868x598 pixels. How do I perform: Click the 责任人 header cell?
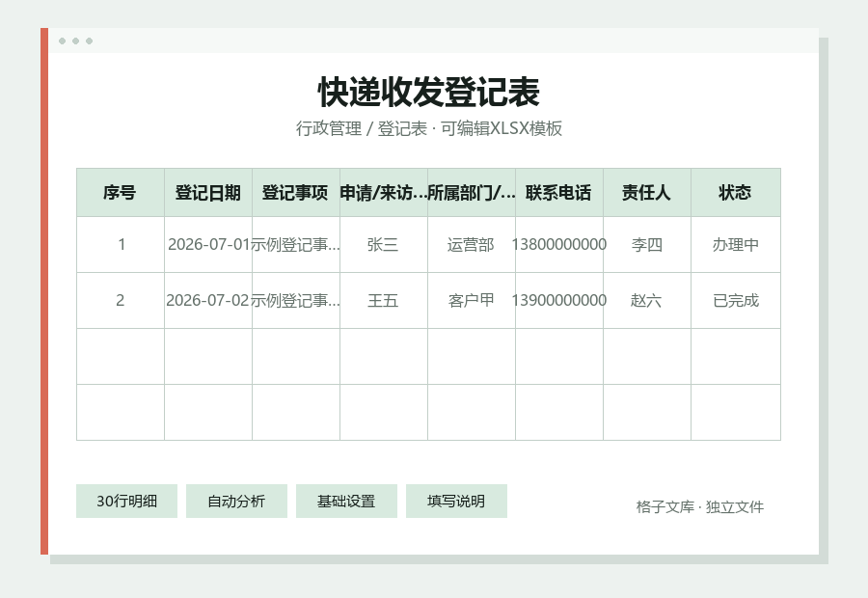tap(646, 193)
